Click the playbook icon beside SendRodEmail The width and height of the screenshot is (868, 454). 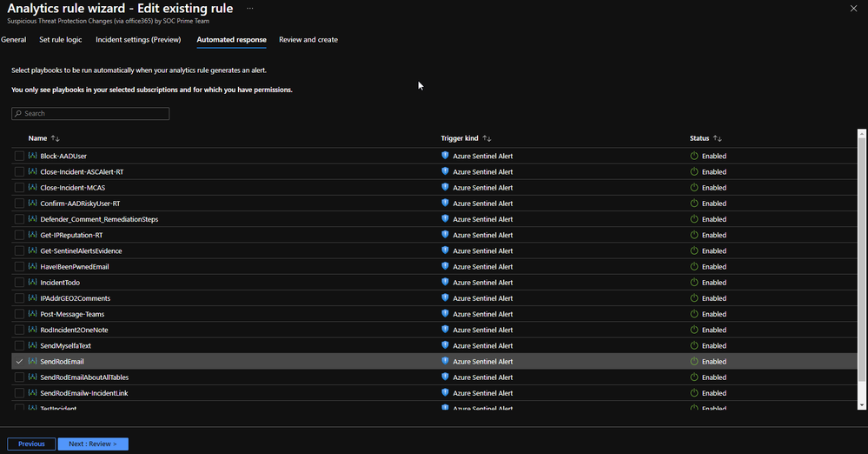(33, 362)
